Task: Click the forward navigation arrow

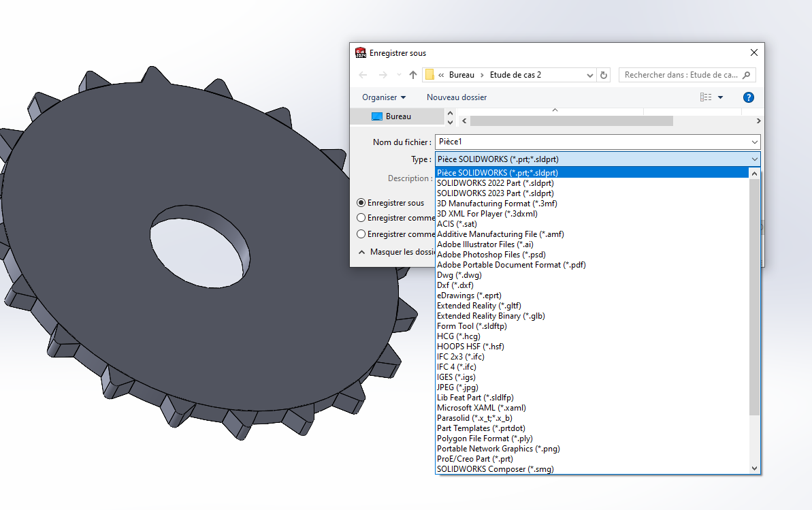Action: pos(383,75)
